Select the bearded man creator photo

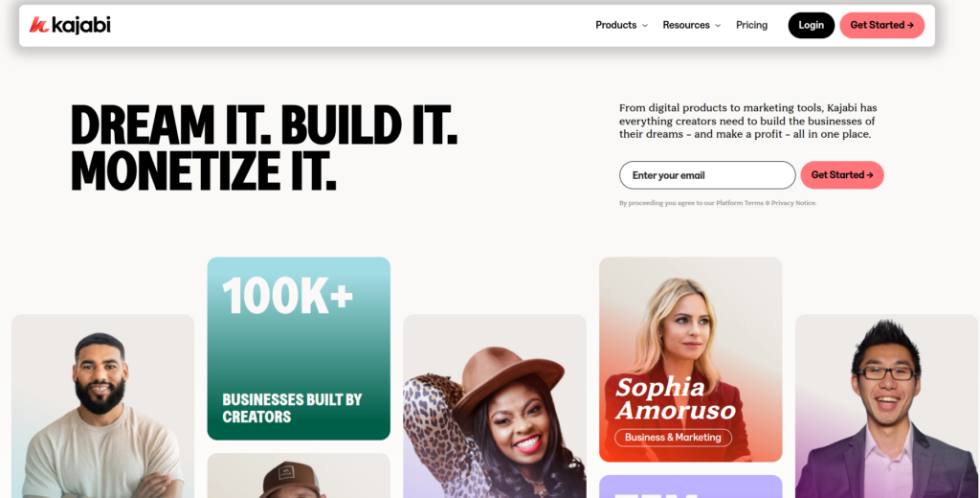(103, 406)
